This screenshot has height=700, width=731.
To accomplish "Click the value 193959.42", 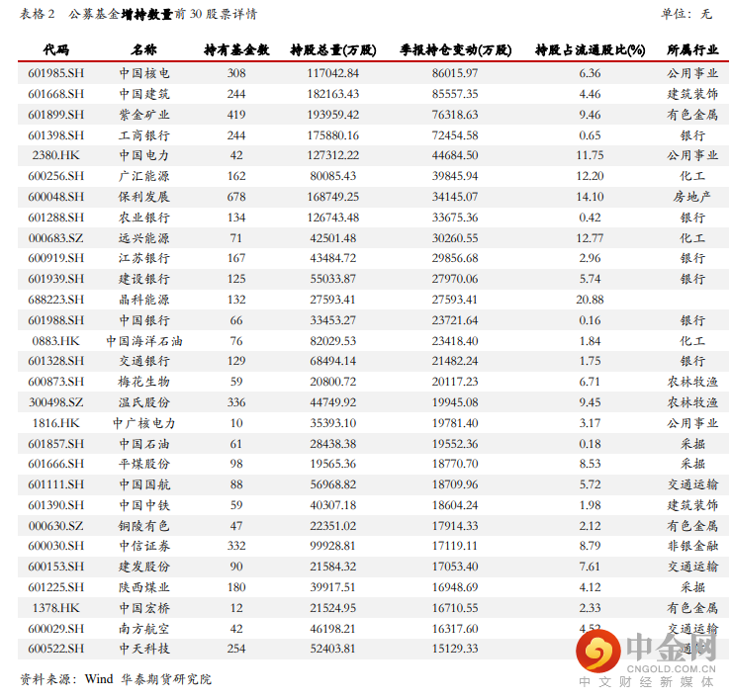I will 333,115.
